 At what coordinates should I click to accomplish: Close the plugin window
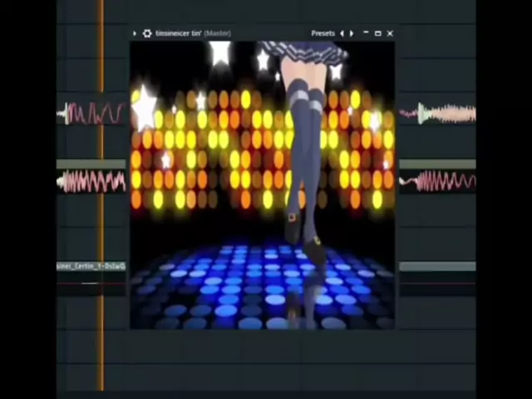tap(390, 33)
